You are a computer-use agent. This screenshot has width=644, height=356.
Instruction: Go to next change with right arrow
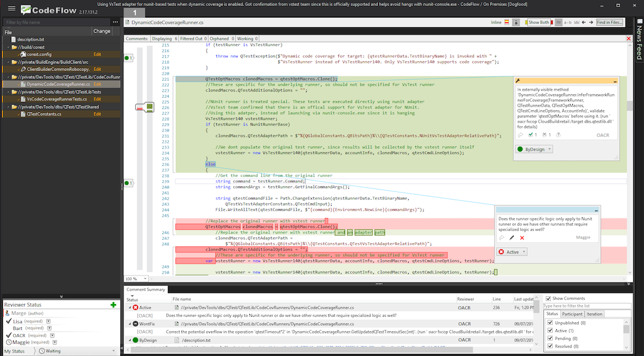tap(591, 22)
